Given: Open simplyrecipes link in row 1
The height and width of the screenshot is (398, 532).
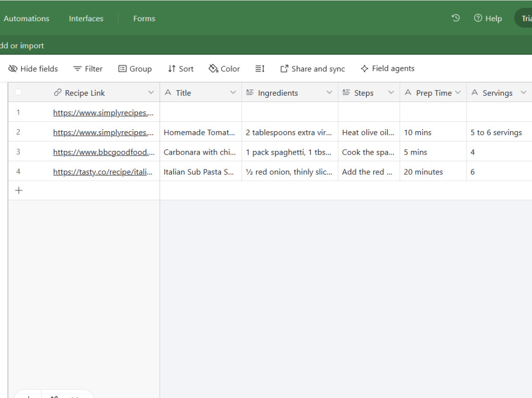Looking at the screenshot, I should (103, 113).
